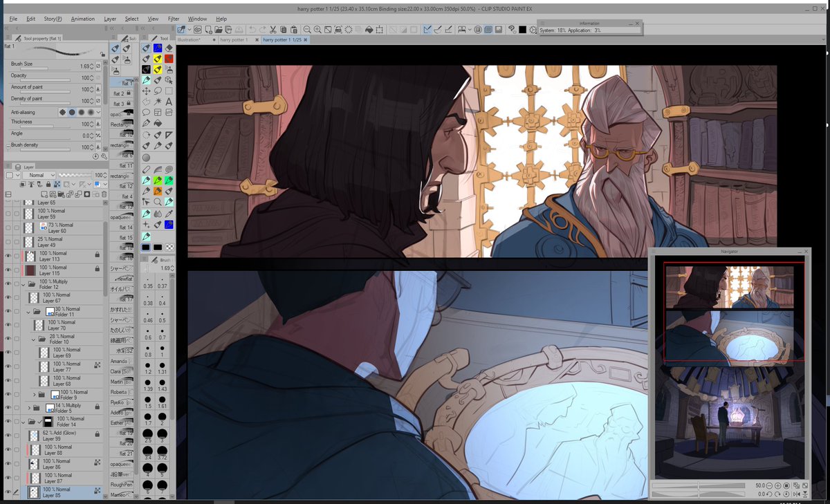Expand Folder 5 in layer list

coord(29,408)
